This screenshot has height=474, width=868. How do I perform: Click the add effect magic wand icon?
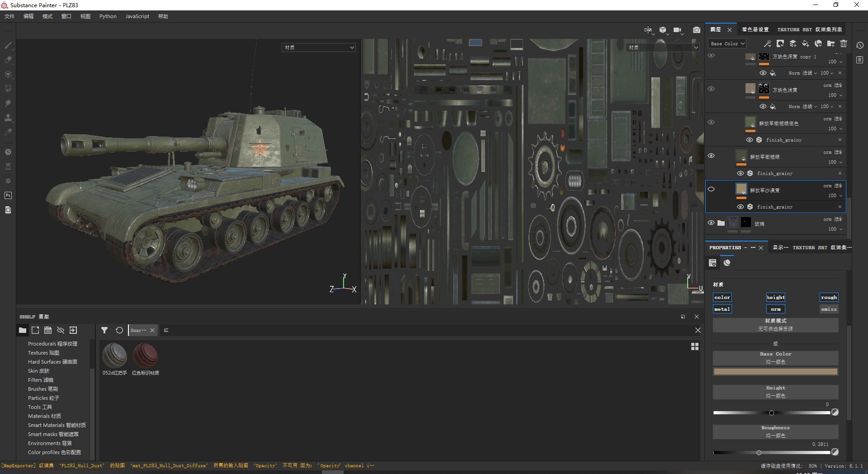click(x=767, y=43)
